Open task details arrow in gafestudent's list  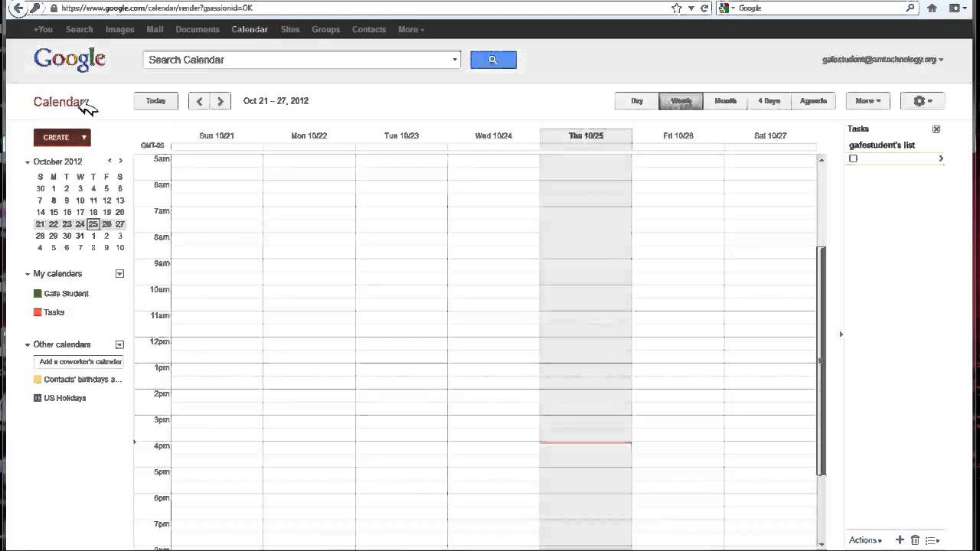[x=941, y=158]
